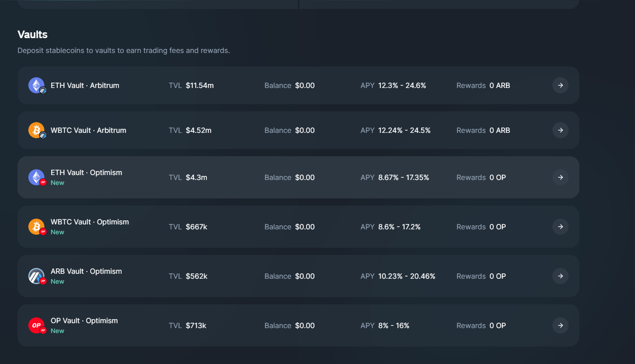Select the ETH Vault · Optimism title
The height and width of the screenshot is (364, 635).
pyautogui.click(x=86, y=172)
